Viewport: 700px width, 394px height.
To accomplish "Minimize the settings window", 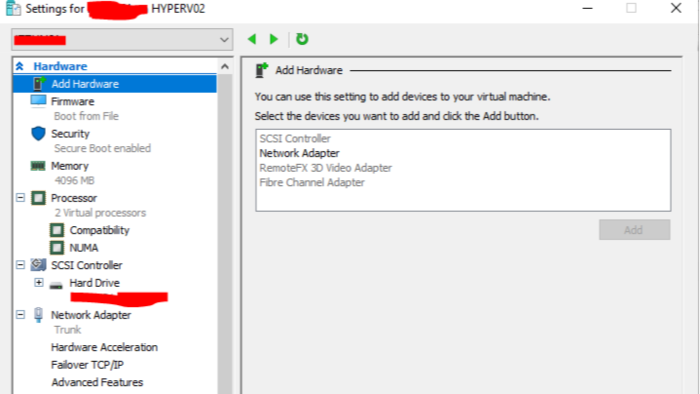I will (x=588, y=8).
